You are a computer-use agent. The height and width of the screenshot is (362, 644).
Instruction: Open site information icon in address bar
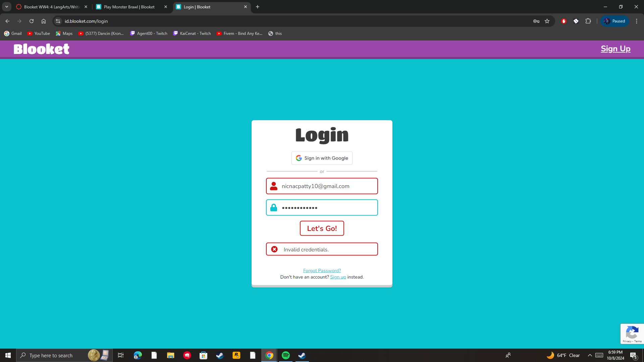58,21
